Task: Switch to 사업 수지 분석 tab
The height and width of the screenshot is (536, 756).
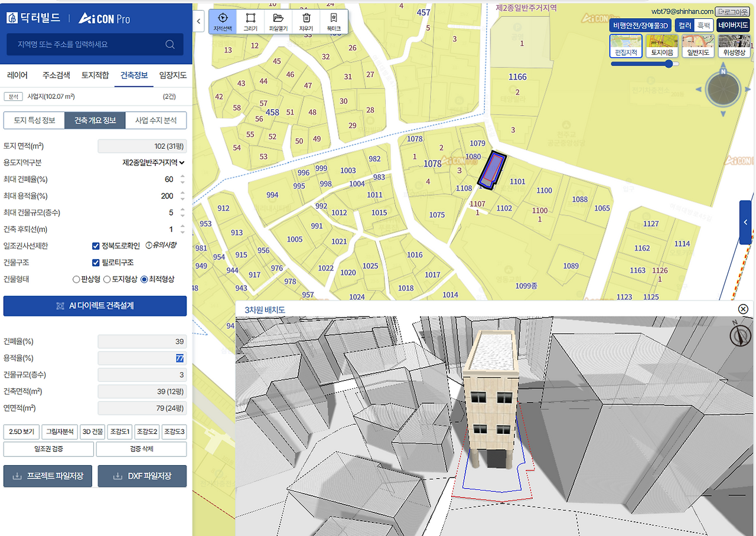Action: coord(156,120)
